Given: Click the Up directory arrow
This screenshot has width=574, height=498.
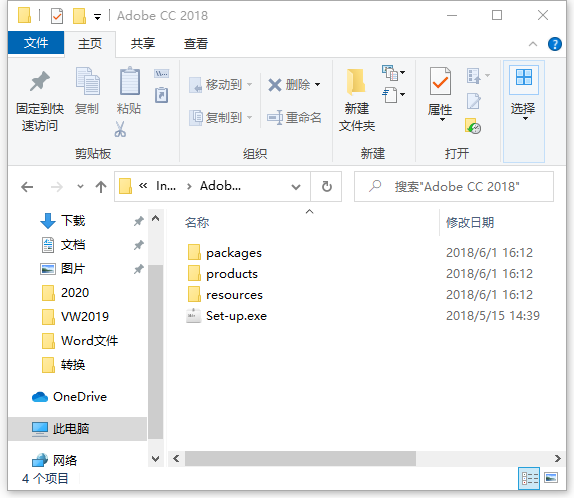Looking at the screenshot, I should pos(101,187).
